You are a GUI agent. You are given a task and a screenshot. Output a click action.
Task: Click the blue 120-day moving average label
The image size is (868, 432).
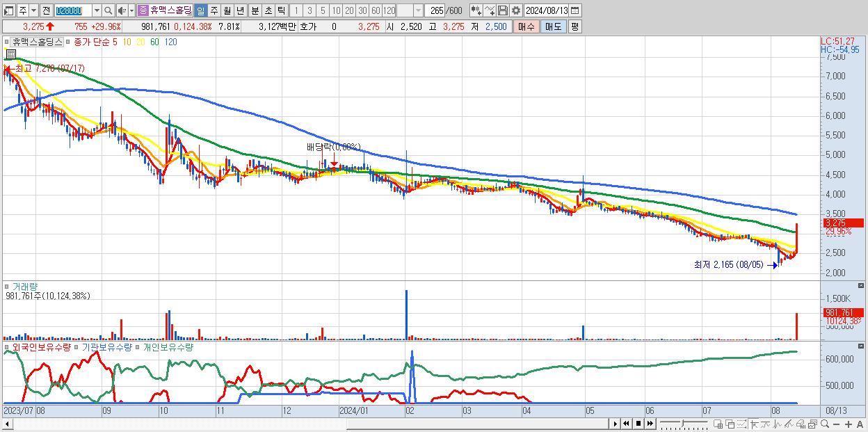point(170,42)
